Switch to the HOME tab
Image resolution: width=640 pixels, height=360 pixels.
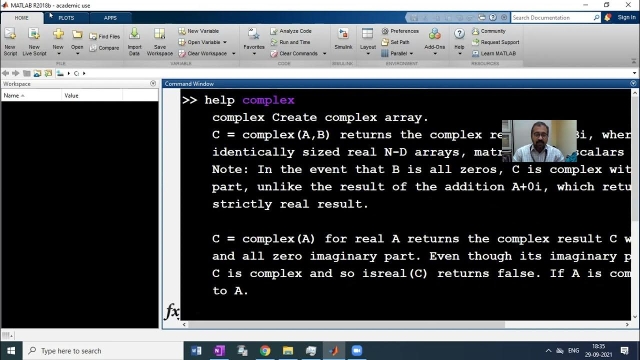(x=22, y=18)
